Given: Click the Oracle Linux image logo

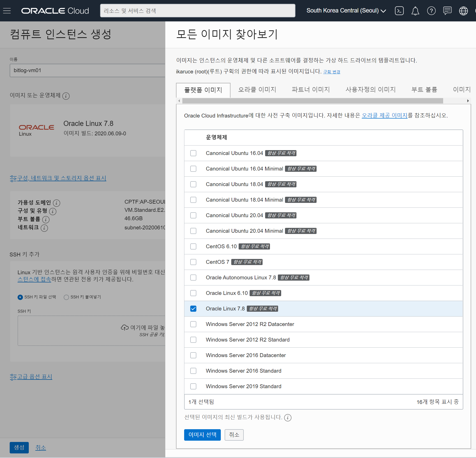Looking at the screenshot, I should coord(36,130).
